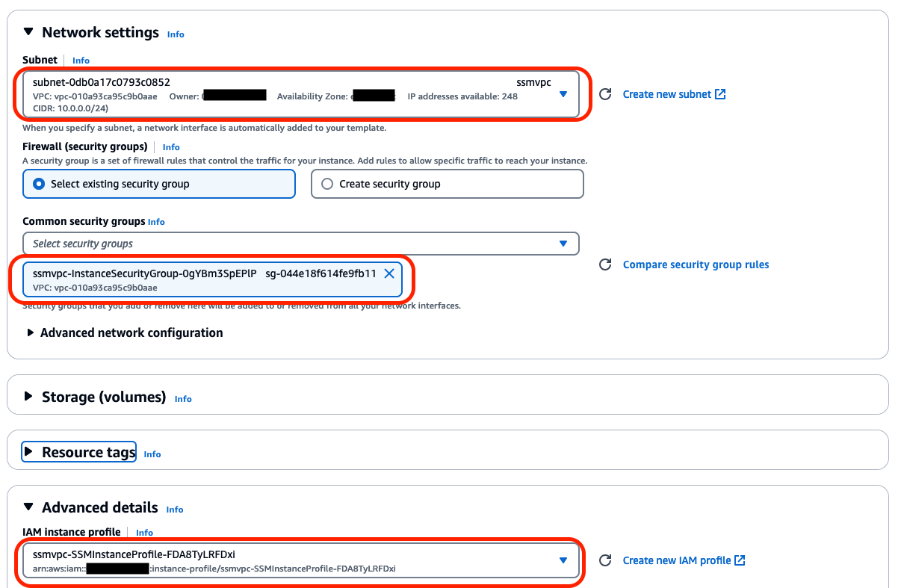Click the external link icon beside Create new subnet
Viewport: 901px width, 588px height.
[x=719, y=93]
